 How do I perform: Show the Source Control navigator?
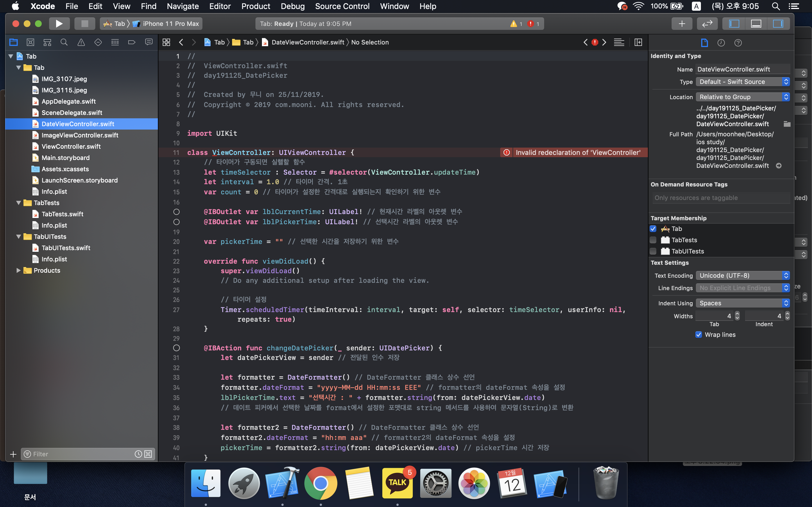(30, 42)
